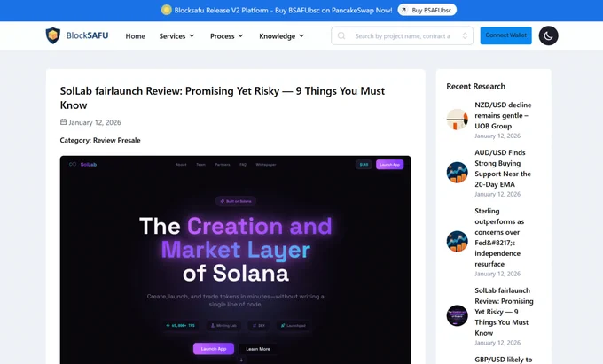This screenshot has height=364, width=603.
Task: Open Sterling outperforms Fed independence article
Action: click(x=499, y=237)
